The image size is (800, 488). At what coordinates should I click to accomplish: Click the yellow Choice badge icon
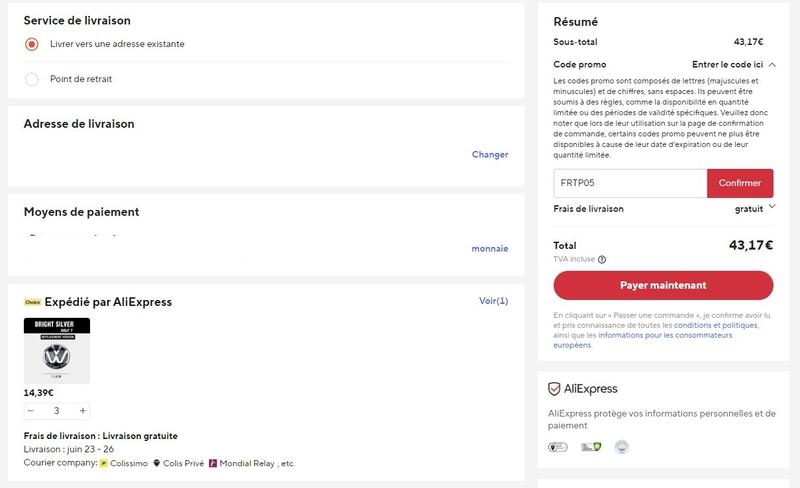tap(32, 302)
